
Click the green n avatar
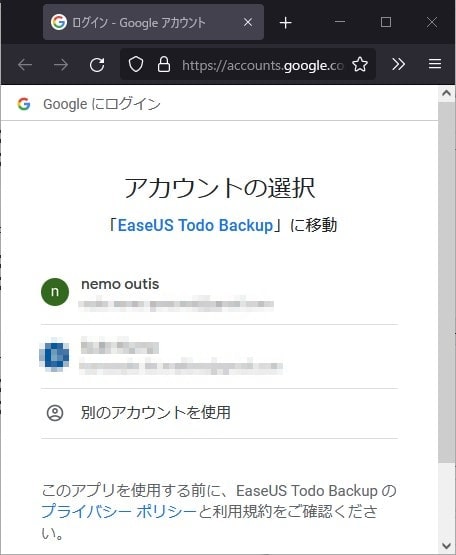pyautogui.click(x=55, y=292)
